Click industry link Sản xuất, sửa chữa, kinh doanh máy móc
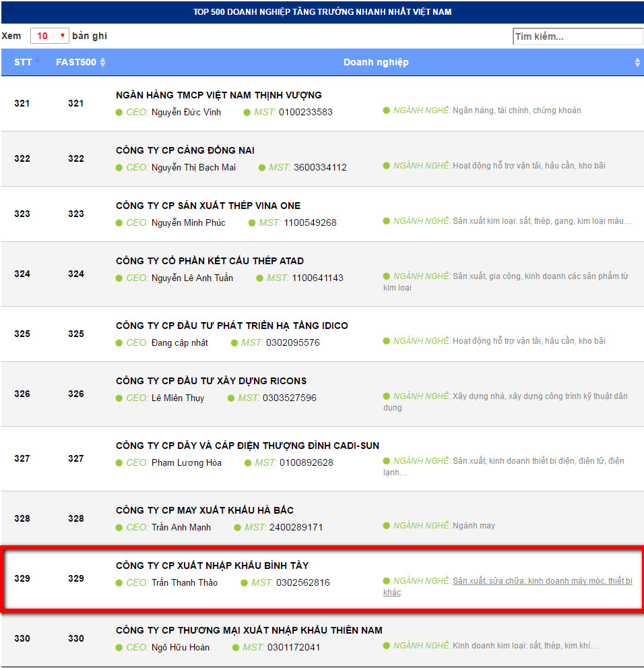The height and width of the screenshot is (668, 644). tap(542, 581)
